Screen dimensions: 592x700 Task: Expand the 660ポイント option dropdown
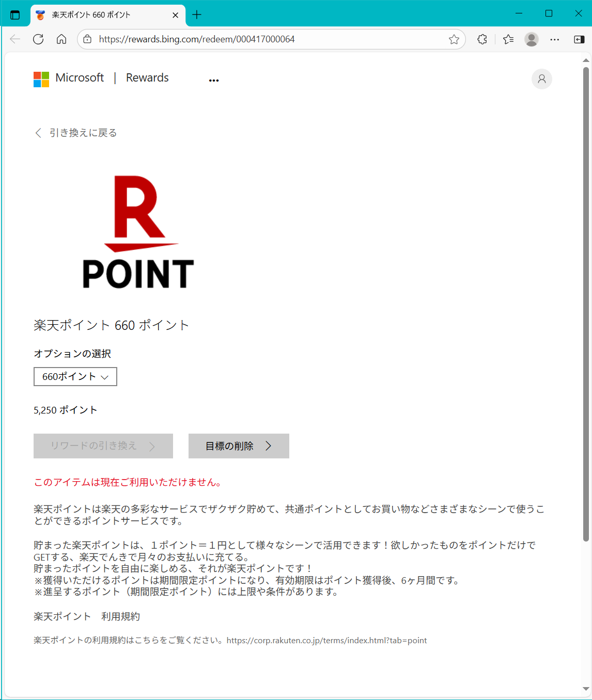[x=75, y=377]
